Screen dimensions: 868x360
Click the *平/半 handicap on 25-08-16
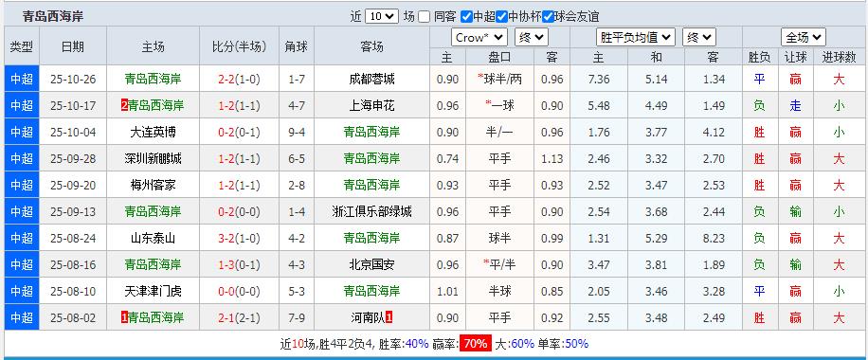(499, 264)
